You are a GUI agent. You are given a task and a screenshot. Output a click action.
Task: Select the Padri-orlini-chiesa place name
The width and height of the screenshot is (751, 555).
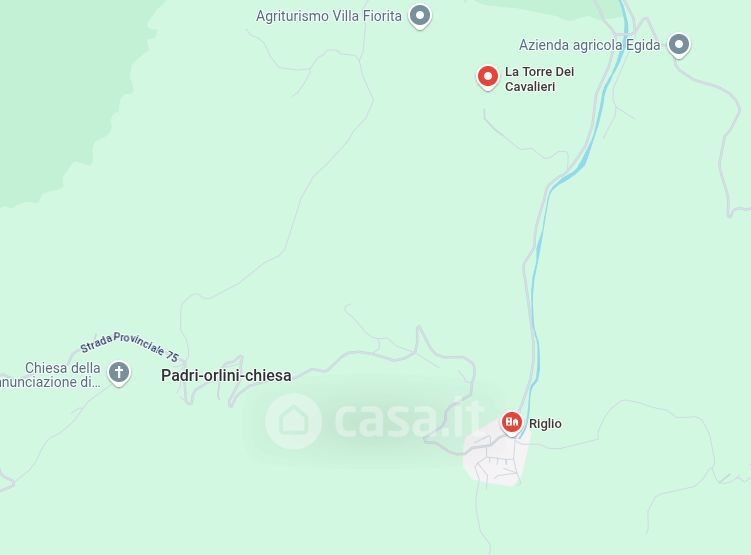pos(226,375)
